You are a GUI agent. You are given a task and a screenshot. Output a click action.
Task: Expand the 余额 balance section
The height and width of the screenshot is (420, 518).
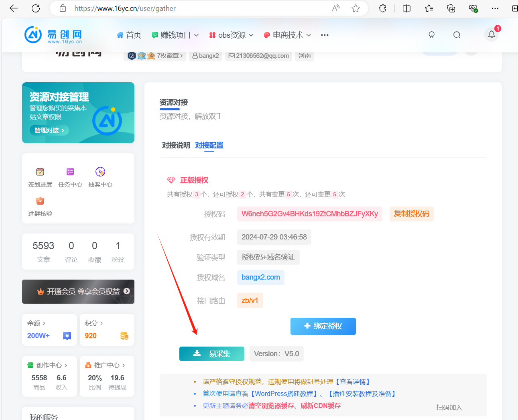[x=37, y=323]
